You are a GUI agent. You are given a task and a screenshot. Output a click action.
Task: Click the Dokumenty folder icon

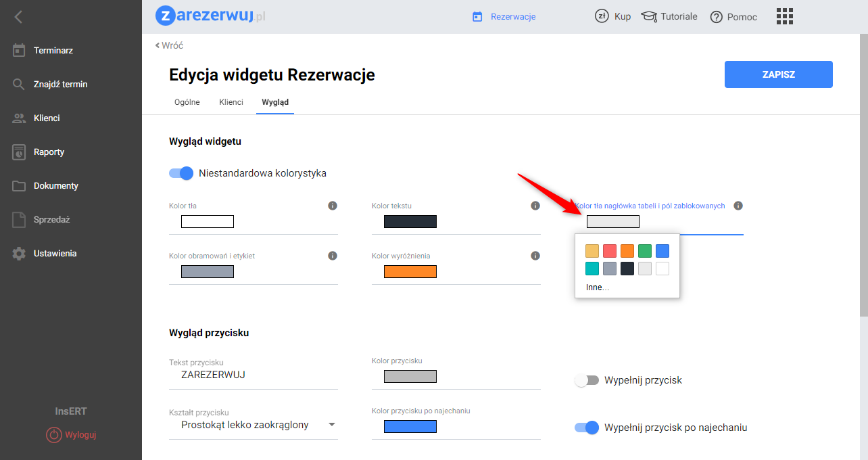tap(19, 185)
